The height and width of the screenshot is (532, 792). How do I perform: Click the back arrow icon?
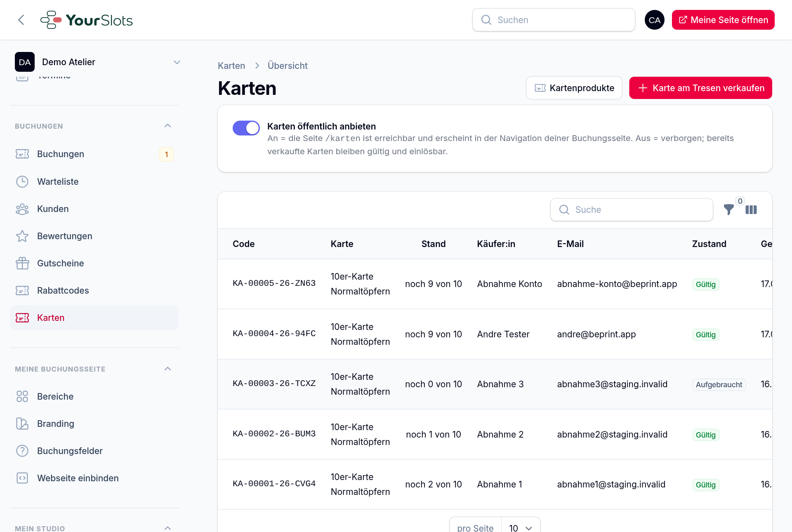pyautogui.click(x=21, y=20)
